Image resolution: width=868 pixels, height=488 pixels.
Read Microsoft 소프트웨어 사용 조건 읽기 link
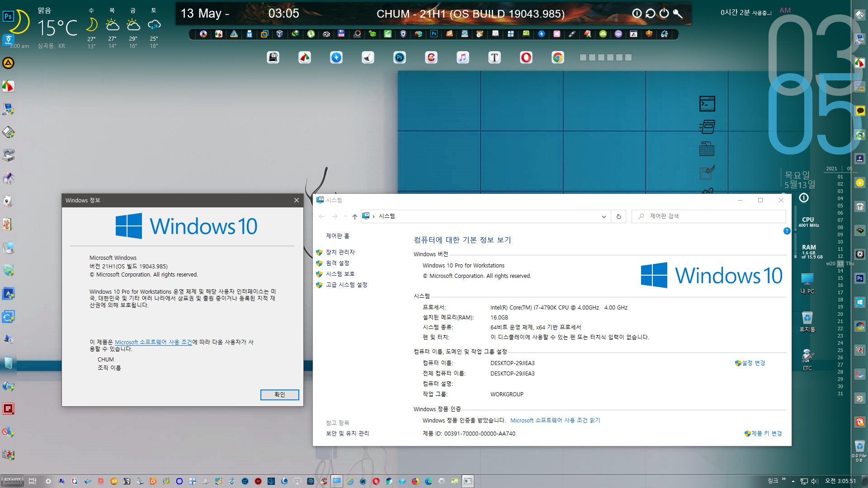click(x=555, y=420)
